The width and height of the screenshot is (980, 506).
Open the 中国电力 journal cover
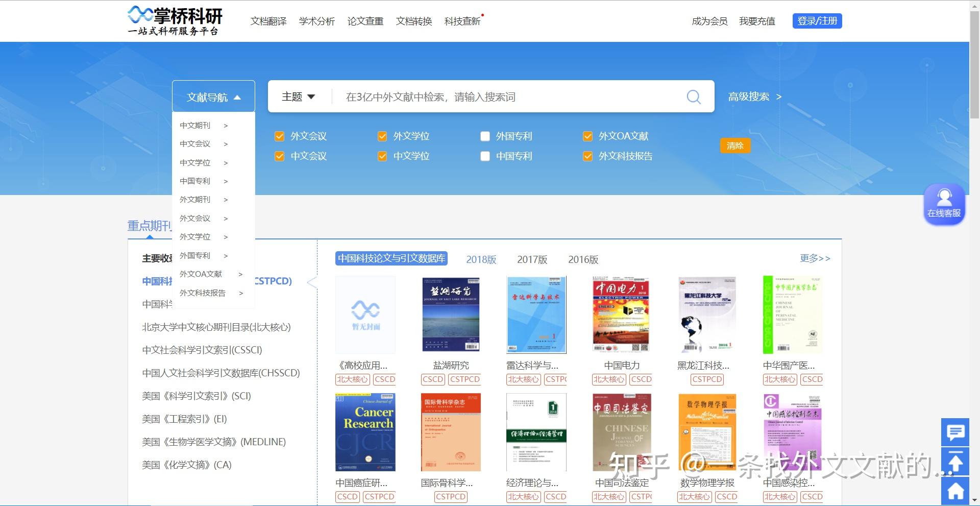621,315
